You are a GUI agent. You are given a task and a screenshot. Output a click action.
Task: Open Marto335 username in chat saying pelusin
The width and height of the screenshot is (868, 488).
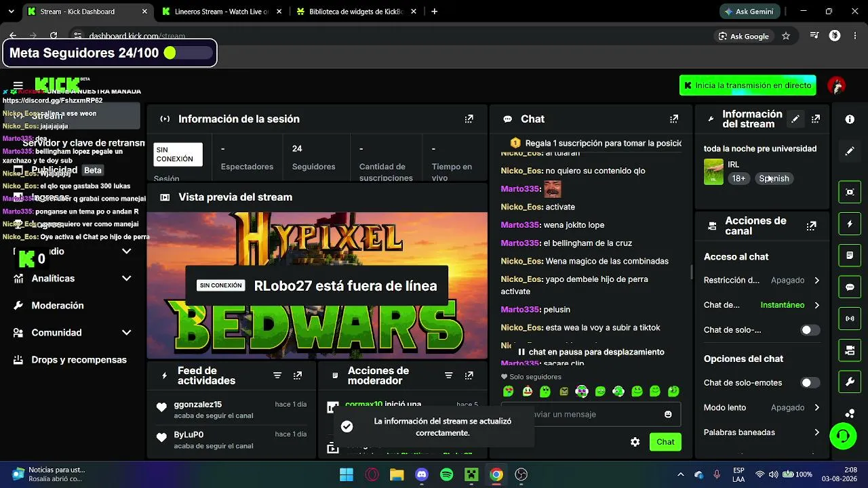tap(520, 310)
